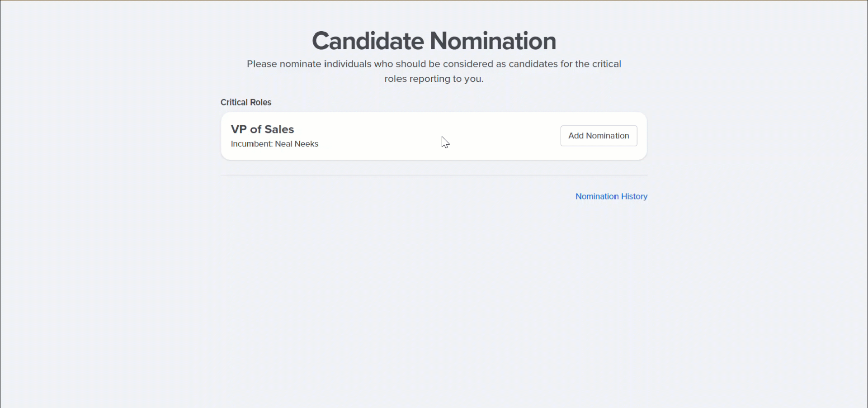Click the word "Sales" in the role title
Viewport: 868px width, 408px height.
pyautogui.click(x=279, y=129)
